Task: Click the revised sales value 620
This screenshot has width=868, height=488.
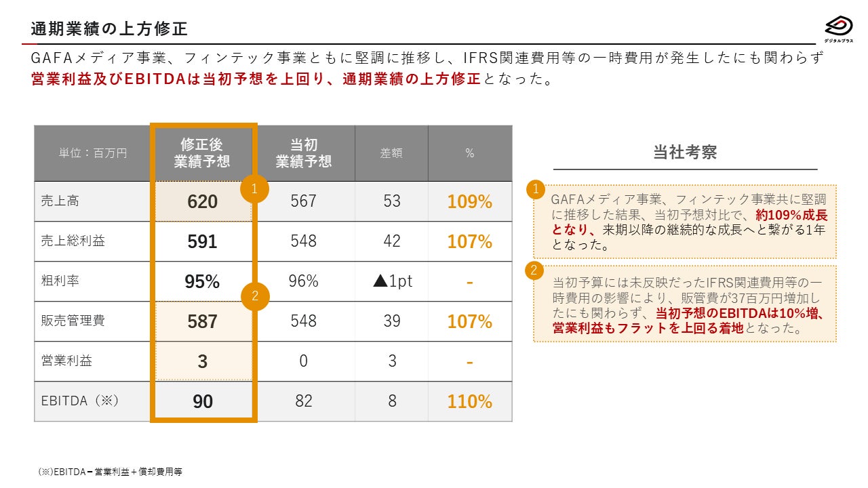Action: tap(203, 201)
